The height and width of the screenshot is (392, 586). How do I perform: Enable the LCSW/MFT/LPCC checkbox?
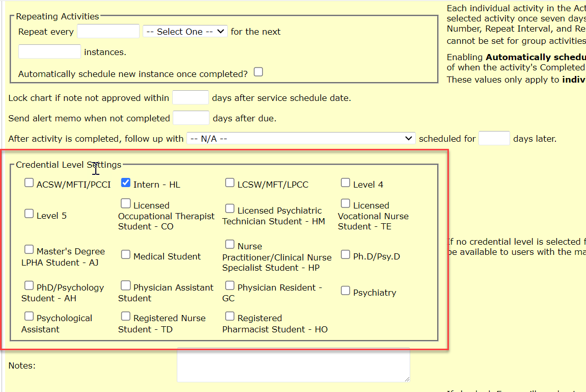230,182
